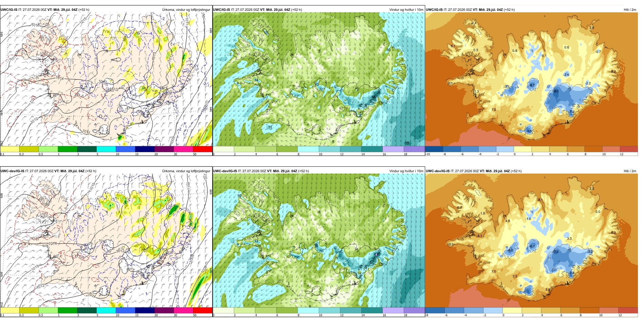The image size is (644, 322).
Task: Click the yellow swatch in UWC-dev precipitation legend
Action: pyautogui.click(x=9, y=310)
